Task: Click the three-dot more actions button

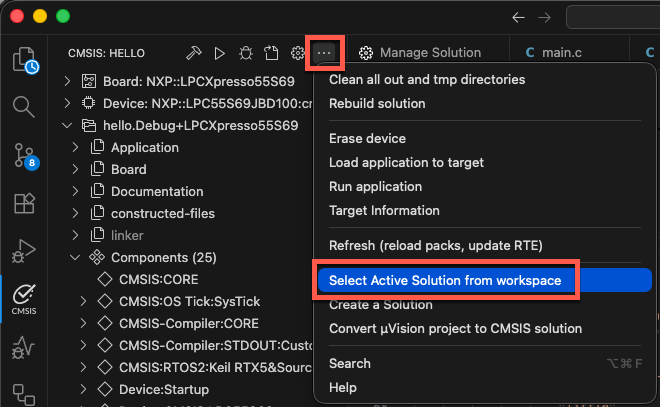Action: pos(324,52)
